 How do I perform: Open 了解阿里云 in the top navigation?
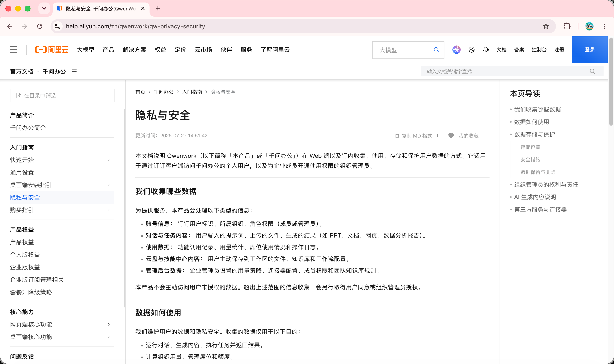coord(275,50)
